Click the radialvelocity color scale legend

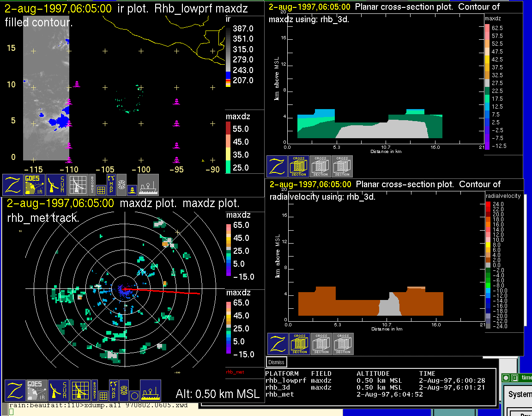[x=494, y=263]
